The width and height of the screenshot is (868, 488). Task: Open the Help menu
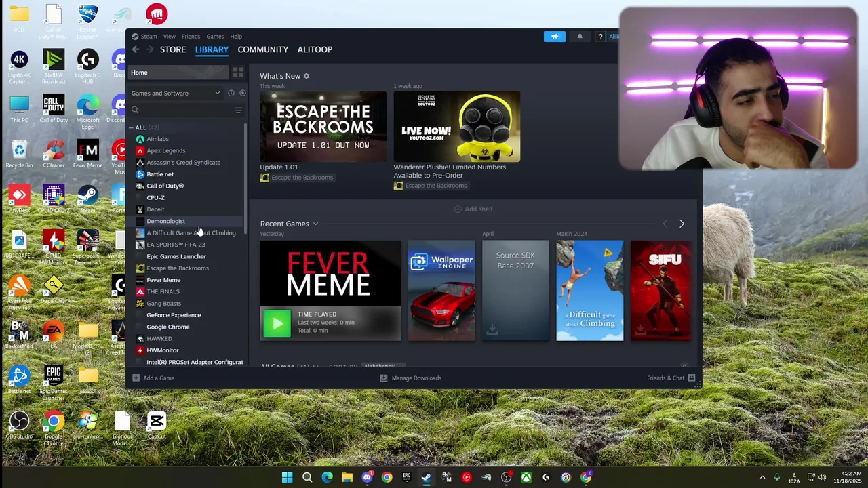236,37
